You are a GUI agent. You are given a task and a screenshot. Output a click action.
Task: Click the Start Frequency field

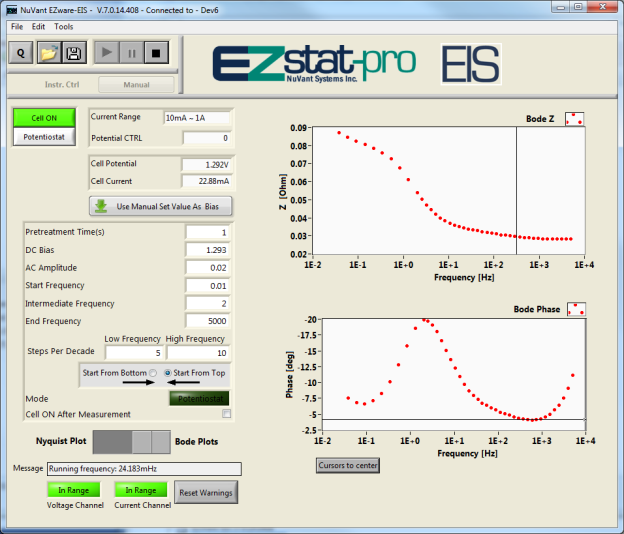207,286
